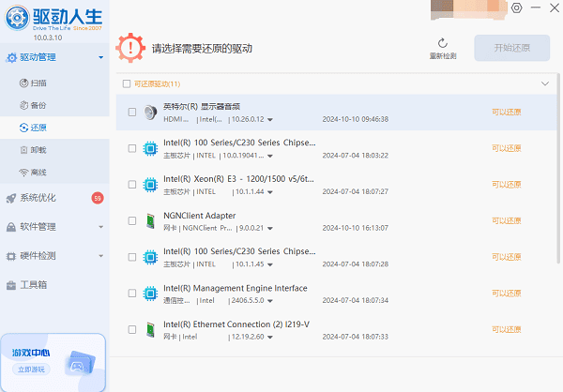Collapse the restorable drivers list chevron
Viewport: 563px width, 392px height.
pos(544,83)
